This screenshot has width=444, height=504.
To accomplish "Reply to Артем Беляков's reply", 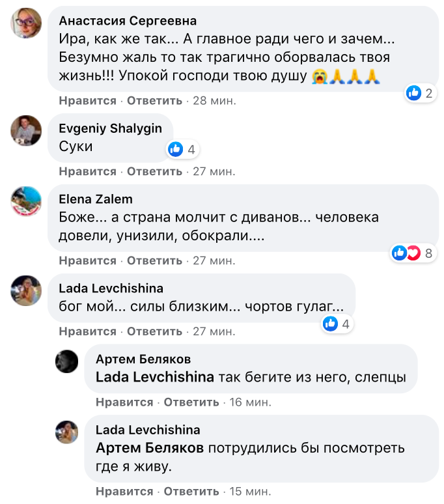I will click(x=191, y=402).
